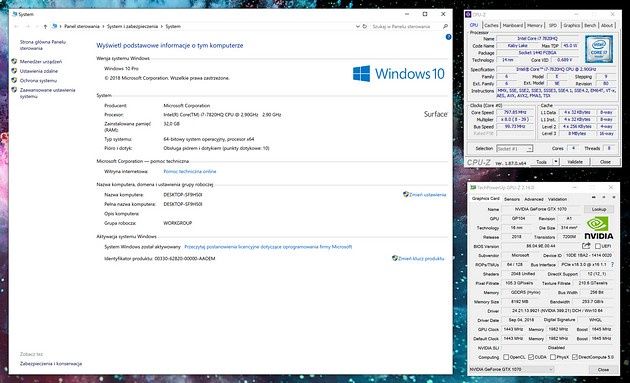Screen dimensions: 630x383
Task: Open the Advanced tab in GPU-Z
Action: pyautogui.click(x=534, y=199)
